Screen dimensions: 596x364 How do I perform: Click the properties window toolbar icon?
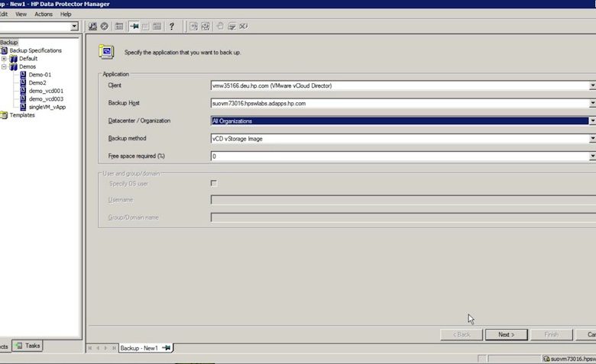pos(119,26)
